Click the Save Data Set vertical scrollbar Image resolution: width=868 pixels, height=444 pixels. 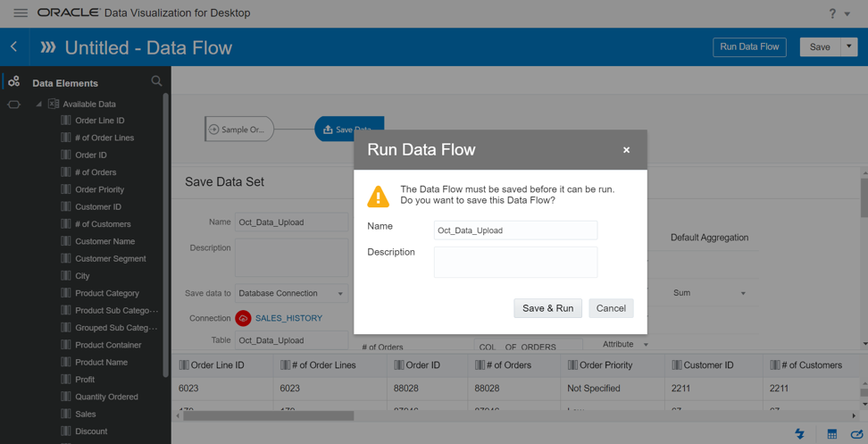(x=864, y=198)
